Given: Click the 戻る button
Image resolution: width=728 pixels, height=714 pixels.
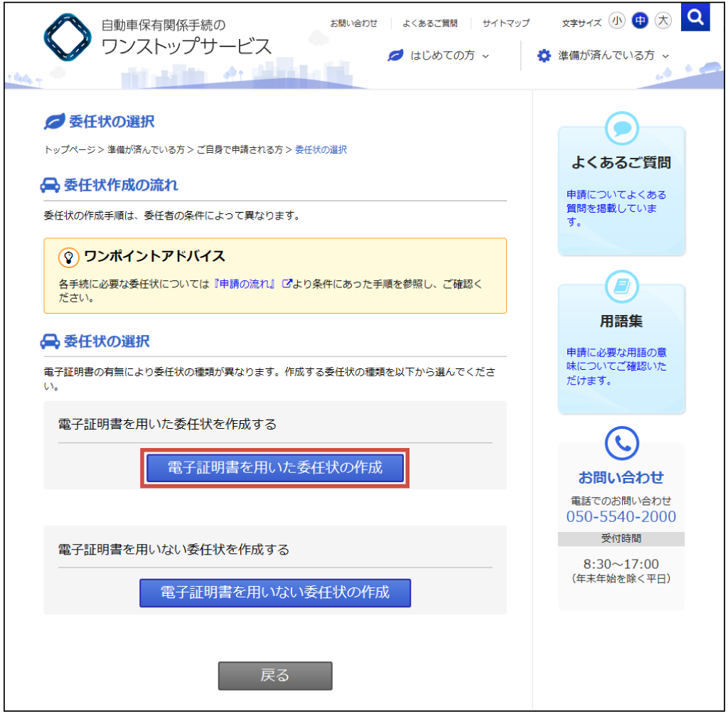Looking at the screenshot, I should pyautogui.click(x=275, y=676).
